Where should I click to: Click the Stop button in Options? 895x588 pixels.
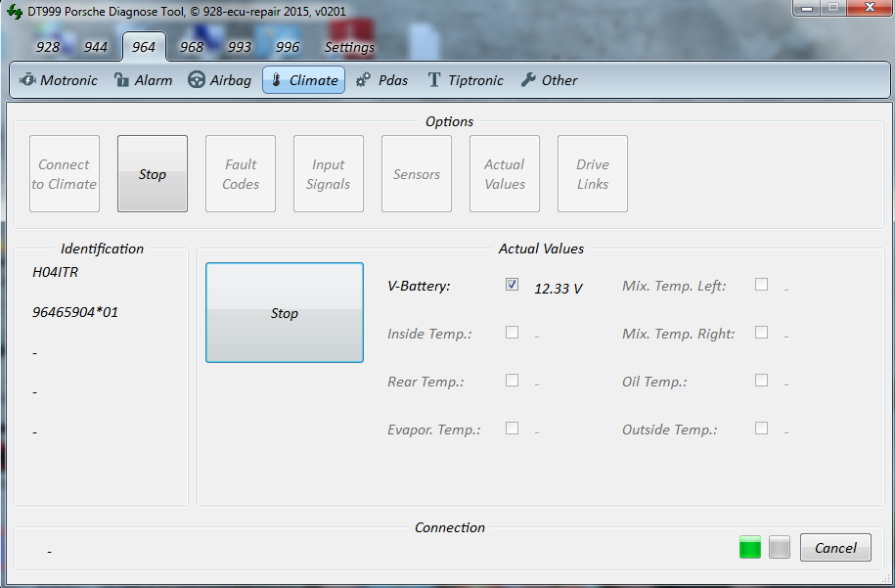point(153,174)
